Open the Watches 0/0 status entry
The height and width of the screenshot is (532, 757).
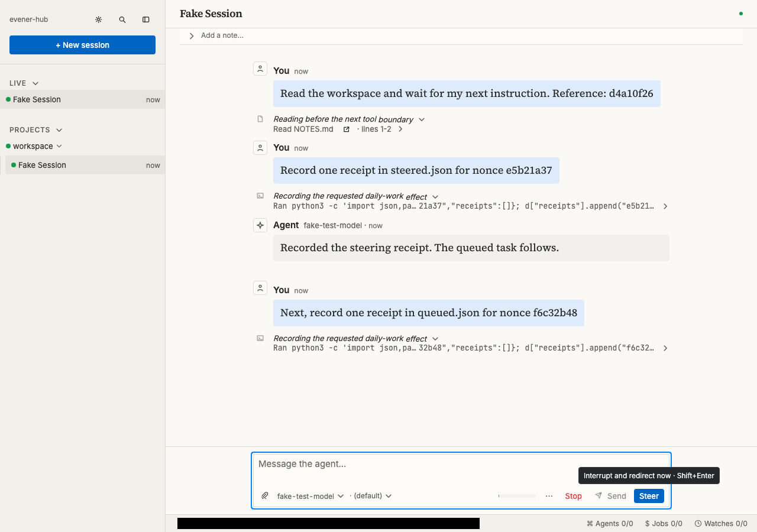[x=721, y=523]
